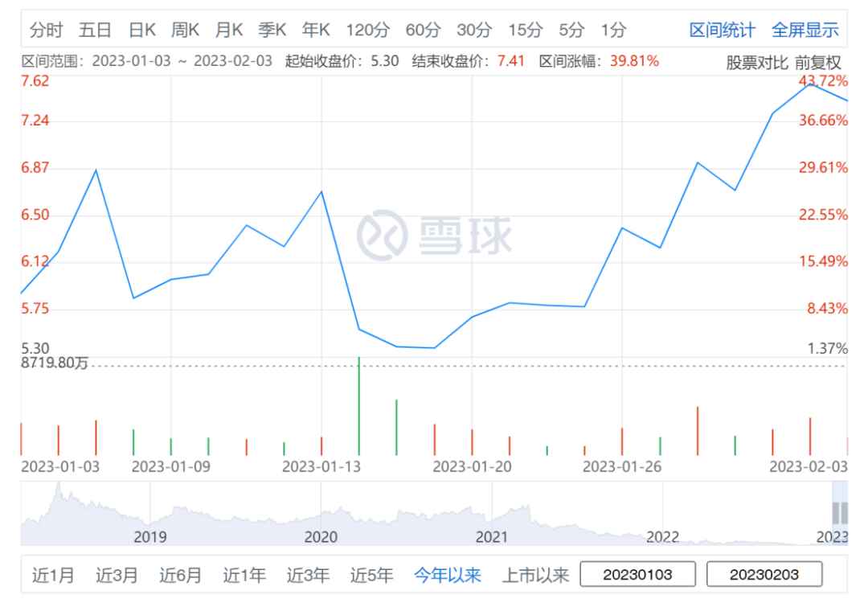The width and height of the screenshot is (868, 603).
Task: Click the tallest green volume bar
Action: click(x=359, y=406)
